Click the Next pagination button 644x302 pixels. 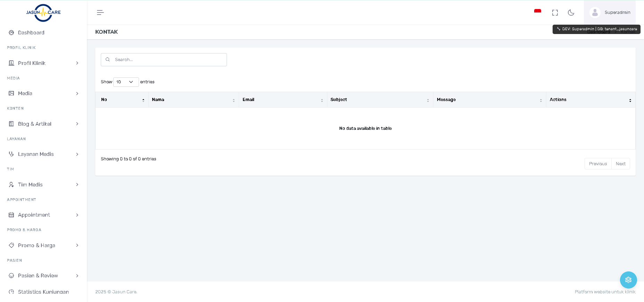pos(620,164)
